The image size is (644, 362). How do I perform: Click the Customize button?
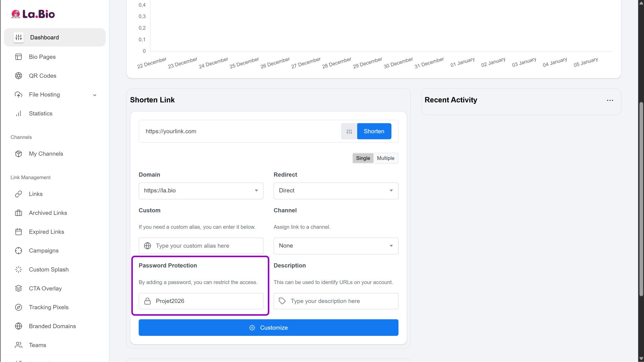click(x=268, y=328)
